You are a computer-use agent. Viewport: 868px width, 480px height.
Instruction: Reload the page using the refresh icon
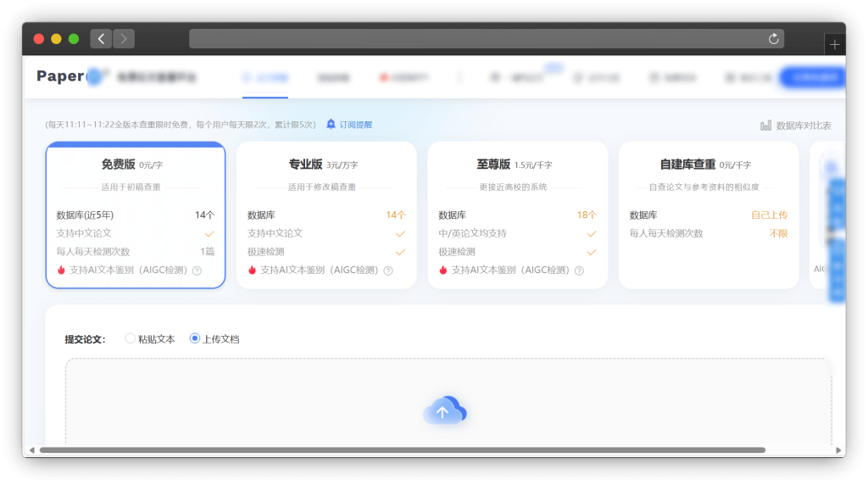[773, 39]
